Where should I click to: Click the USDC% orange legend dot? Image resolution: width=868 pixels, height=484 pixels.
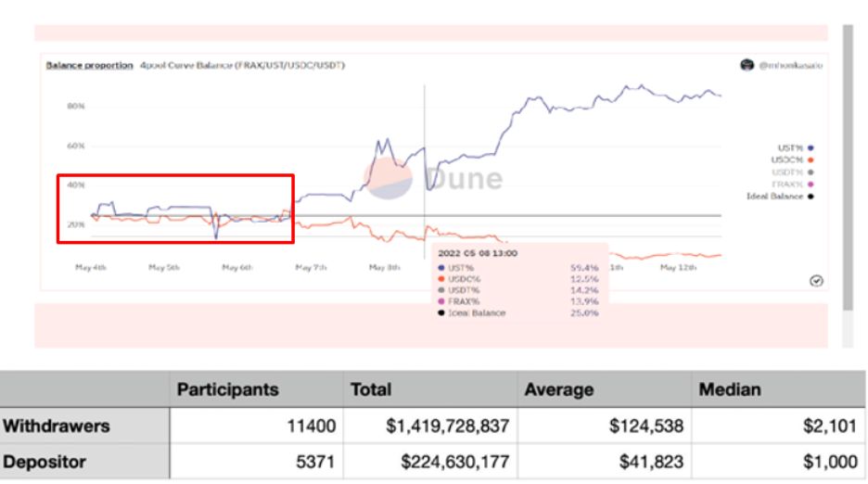tap(811, 159)
